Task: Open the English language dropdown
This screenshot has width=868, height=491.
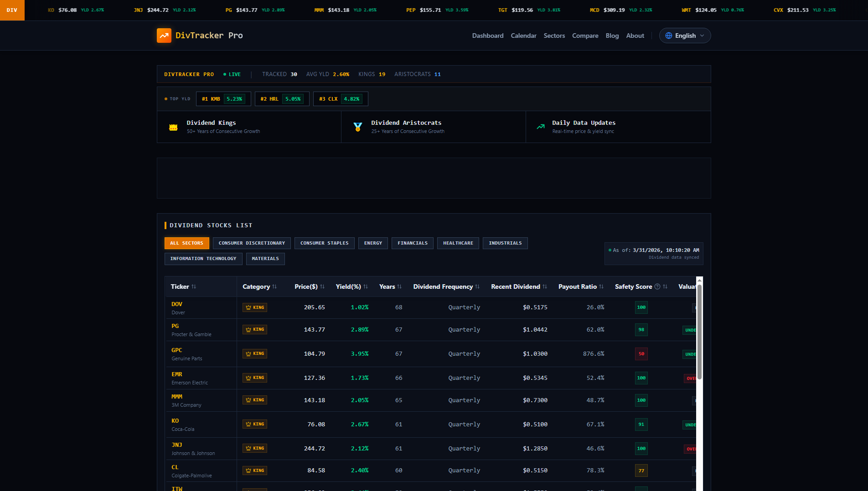Action: (x=685, y=36)
